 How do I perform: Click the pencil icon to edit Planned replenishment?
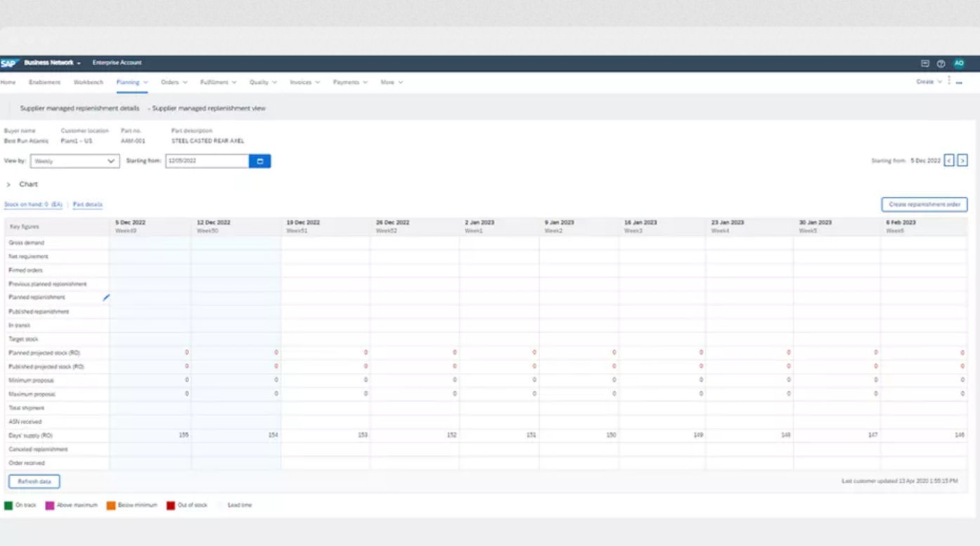[107, 298]
